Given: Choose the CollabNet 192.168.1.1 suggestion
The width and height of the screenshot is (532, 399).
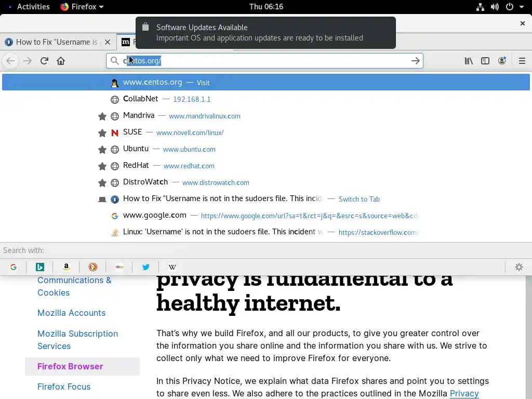Looking at the screenshot, I should (265, 99).
